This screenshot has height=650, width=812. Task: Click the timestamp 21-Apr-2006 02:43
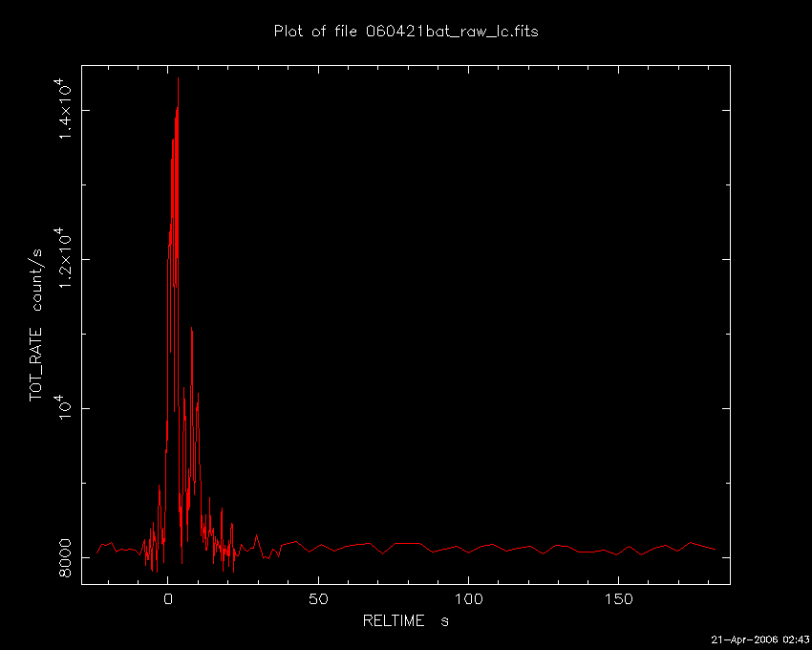[x=759, y=639]
